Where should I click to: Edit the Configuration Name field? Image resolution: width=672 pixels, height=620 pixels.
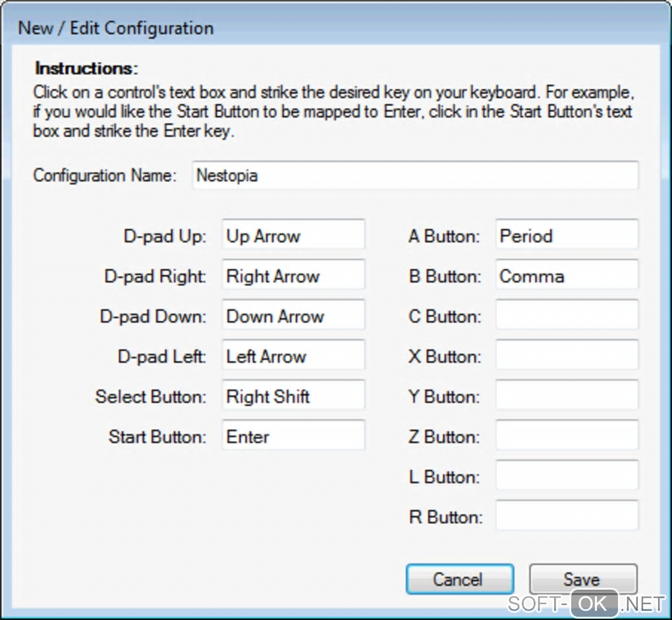pos(415,176)
